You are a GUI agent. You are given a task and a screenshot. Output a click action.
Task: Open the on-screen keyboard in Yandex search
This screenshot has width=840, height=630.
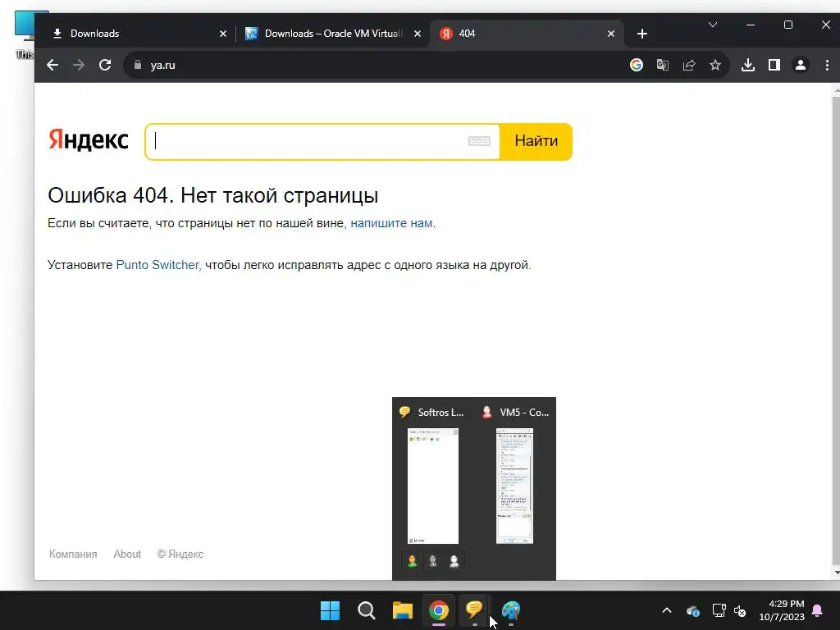coord(479,141)
